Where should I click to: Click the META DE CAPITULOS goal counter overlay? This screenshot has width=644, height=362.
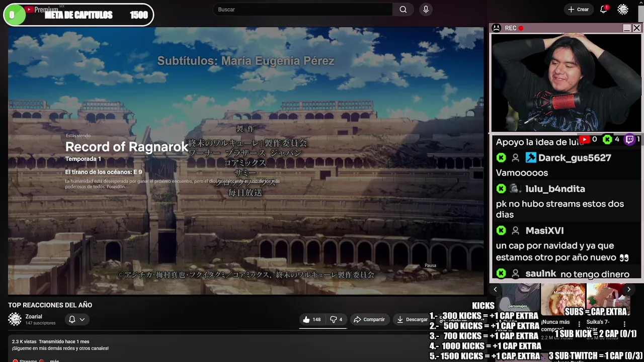click(x=78, y=15)
